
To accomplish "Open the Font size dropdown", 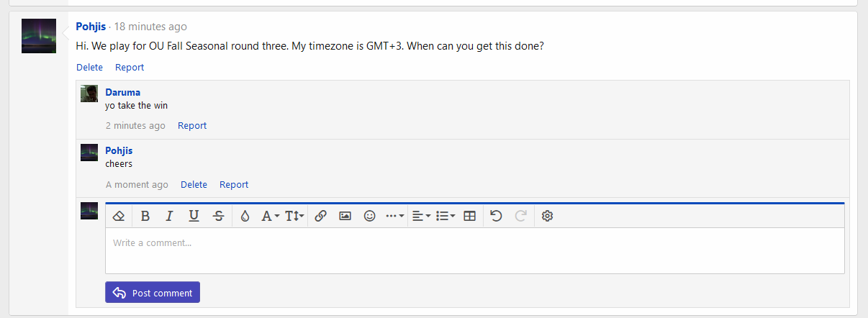I will click(x=294, y=216).
